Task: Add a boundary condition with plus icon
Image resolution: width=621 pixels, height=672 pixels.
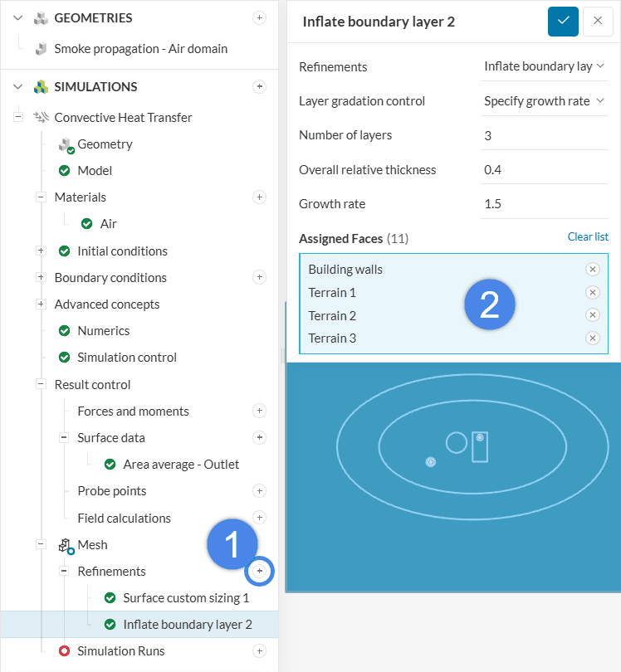Action: tap(259, 277)
